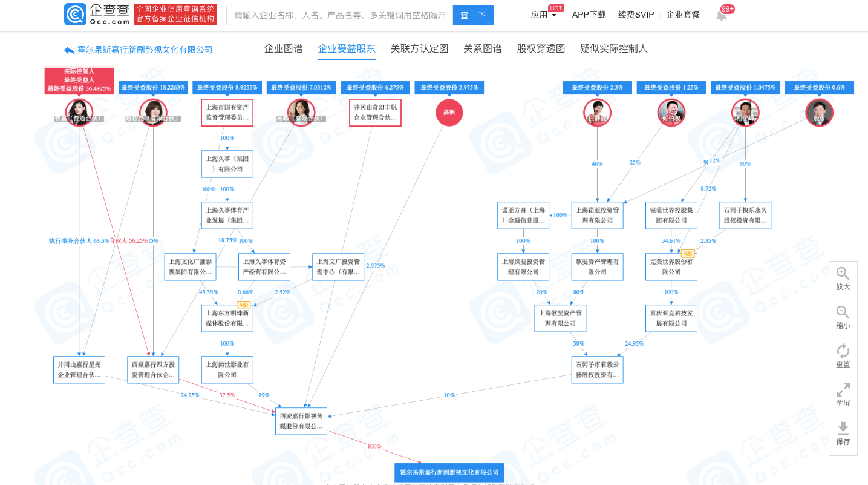Click the 霍尔果斯嘉行新剧影视文化 target node

click(449, 472)
